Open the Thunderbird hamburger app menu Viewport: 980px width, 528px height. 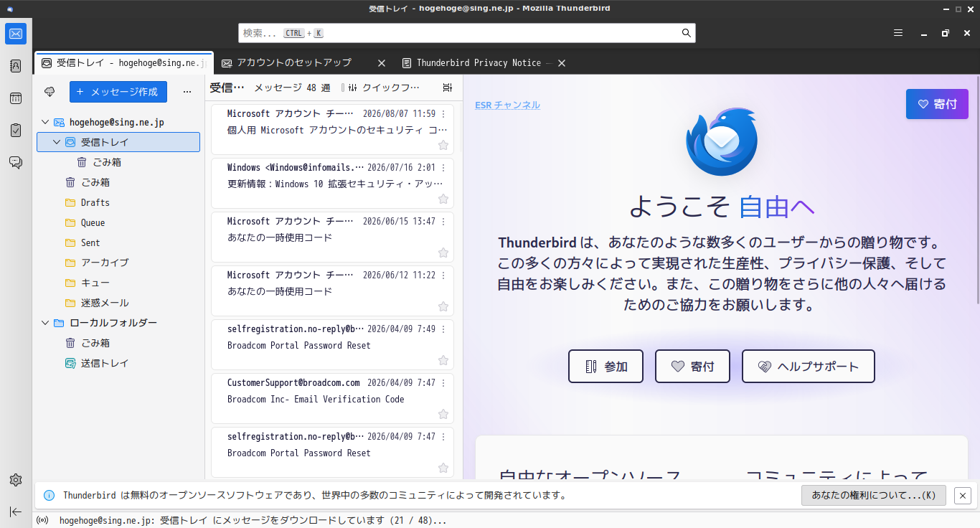(x=898, y=33)
